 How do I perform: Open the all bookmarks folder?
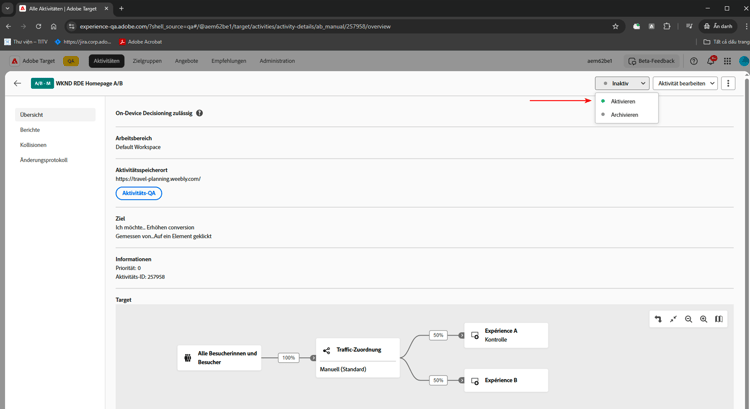tap(726, 42)
